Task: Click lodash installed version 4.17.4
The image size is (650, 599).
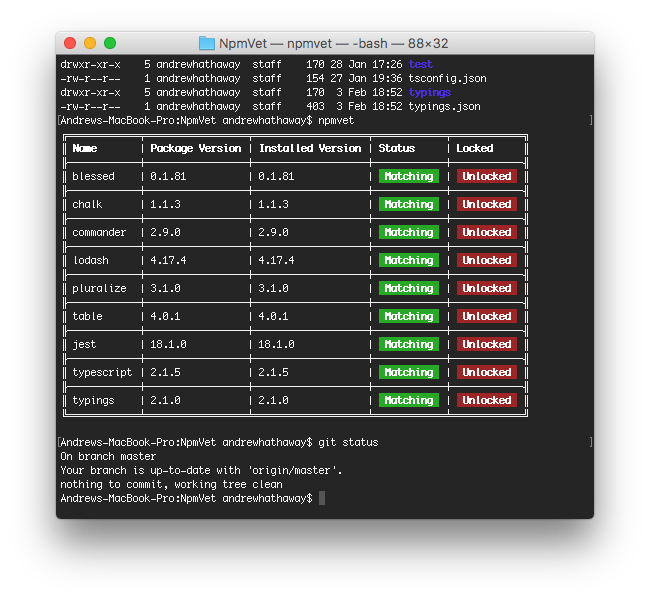Action: point(276,260)
